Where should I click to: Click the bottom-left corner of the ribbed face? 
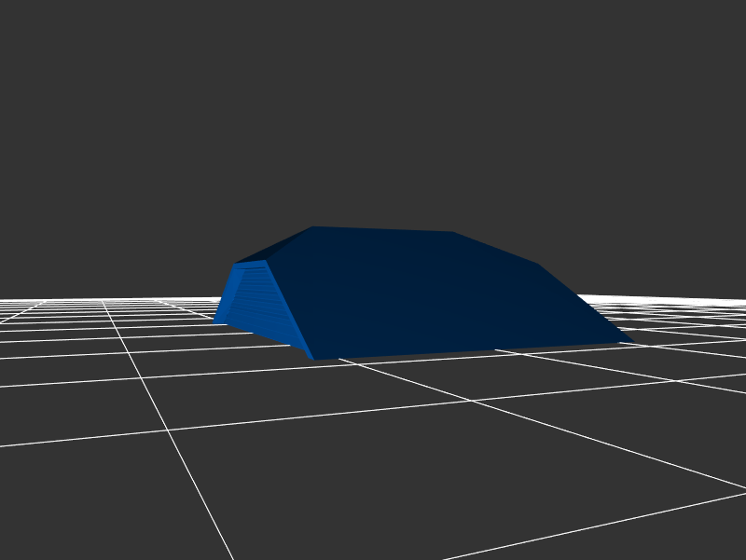(x=214, y=321)
